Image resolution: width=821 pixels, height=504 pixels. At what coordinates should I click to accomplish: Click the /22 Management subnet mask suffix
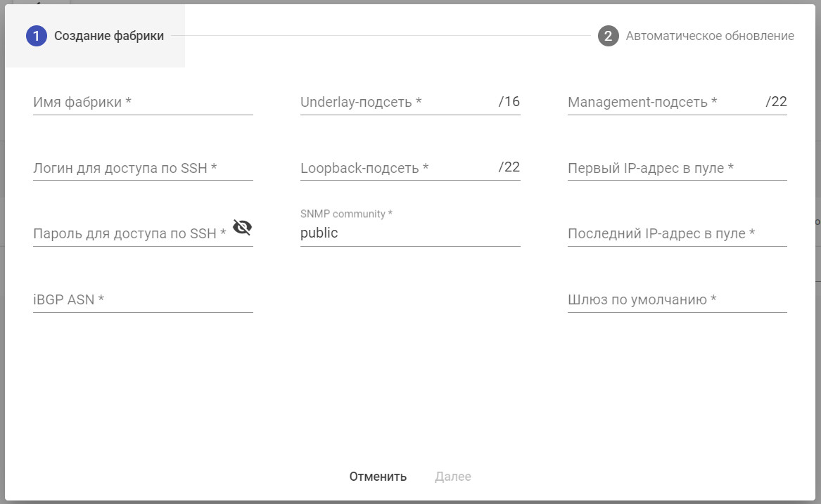(777, 102)
